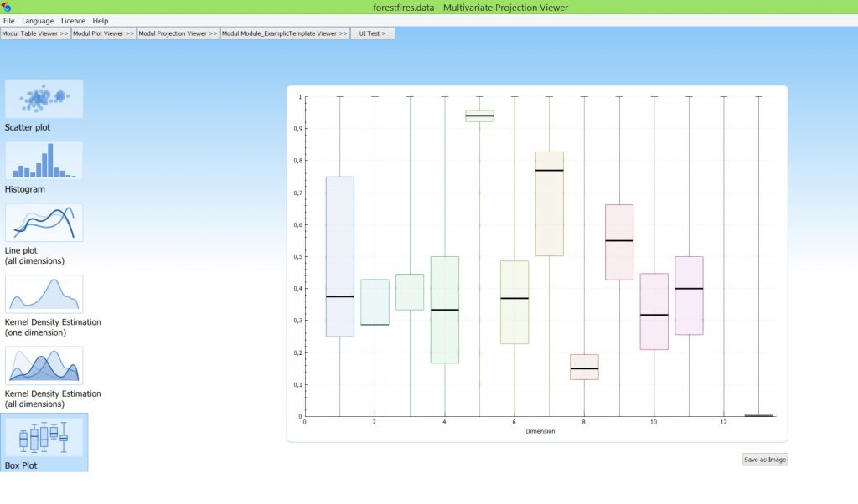Viewport: 858px width, 504px height.
Task: Activate the Box Plot icon
Action: click(x=44, y=437)
